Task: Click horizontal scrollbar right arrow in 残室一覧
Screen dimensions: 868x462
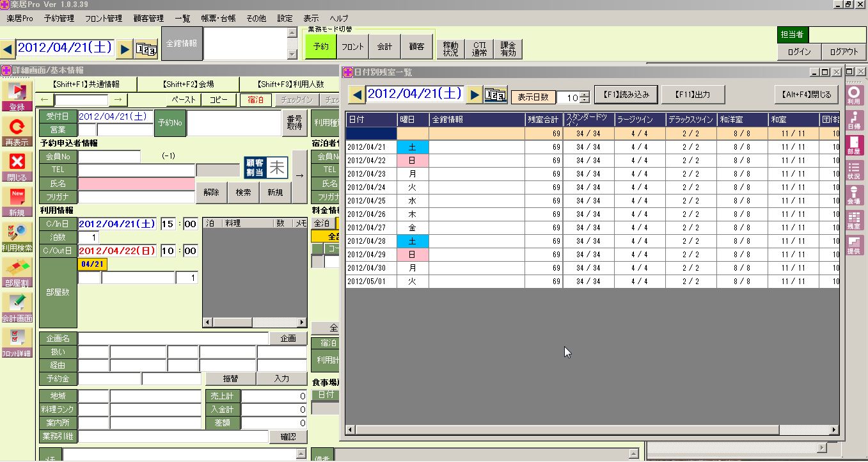Action: point(833,430)
